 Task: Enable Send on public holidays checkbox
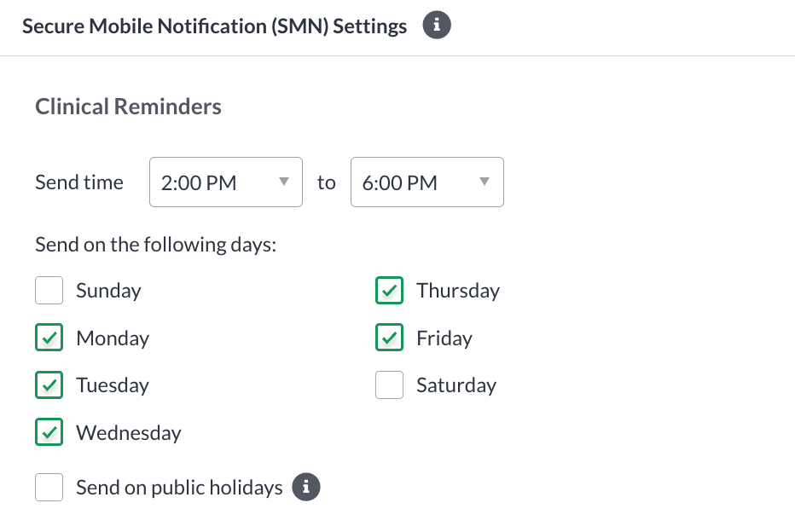point(49,487)
